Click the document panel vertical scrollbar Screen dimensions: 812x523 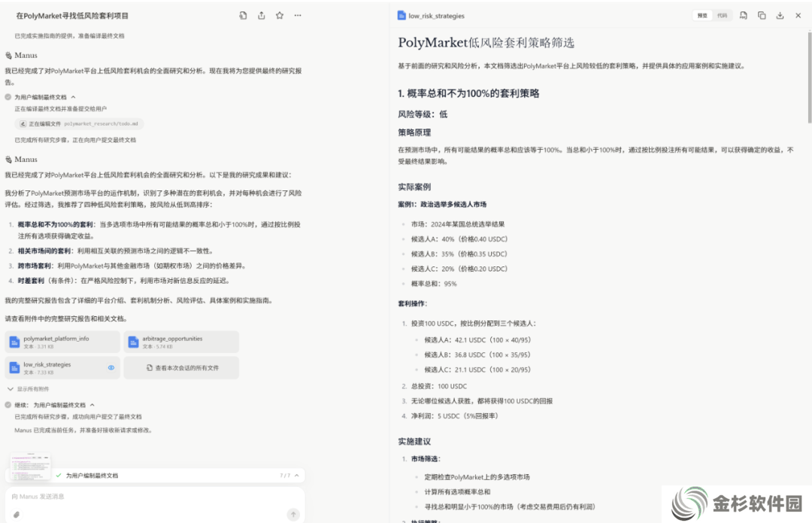[x=810, y=78]
